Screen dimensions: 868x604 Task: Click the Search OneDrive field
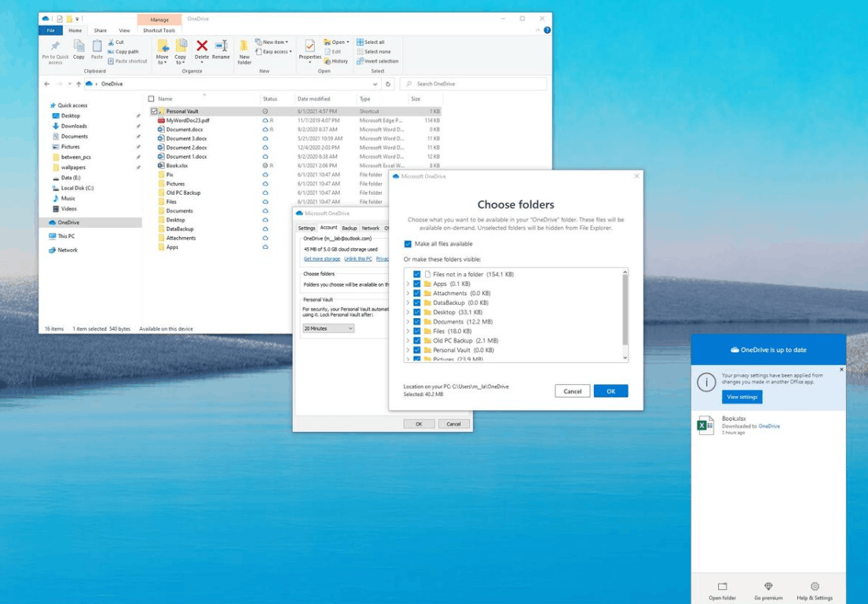[x=474, y=84]
